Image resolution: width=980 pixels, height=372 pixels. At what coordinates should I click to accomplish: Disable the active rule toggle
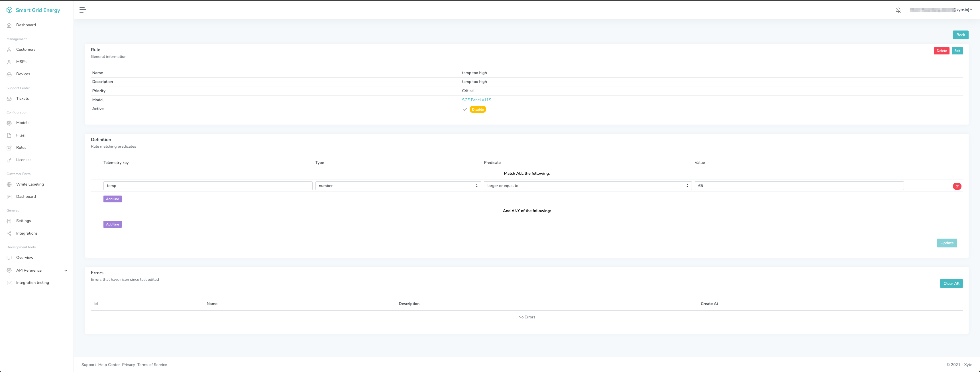coord(477,109)
